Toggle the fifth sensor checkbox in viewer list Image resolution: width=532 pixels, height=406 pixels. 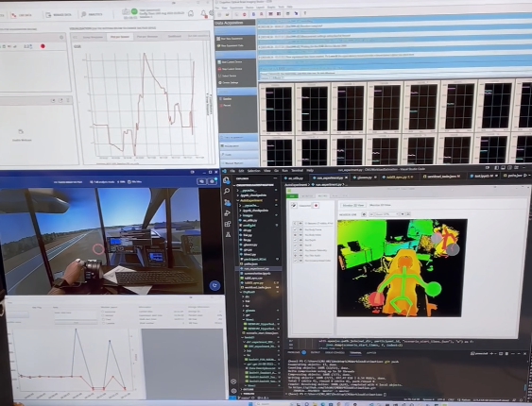(x=295, y=250)
